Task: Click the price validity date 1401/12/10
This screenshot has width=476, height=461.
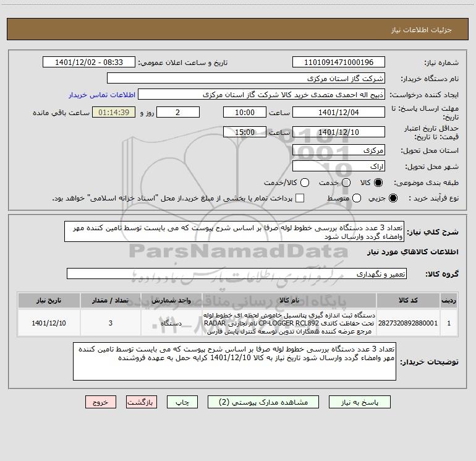Action: pyautogui.click(x=339, y=132)
